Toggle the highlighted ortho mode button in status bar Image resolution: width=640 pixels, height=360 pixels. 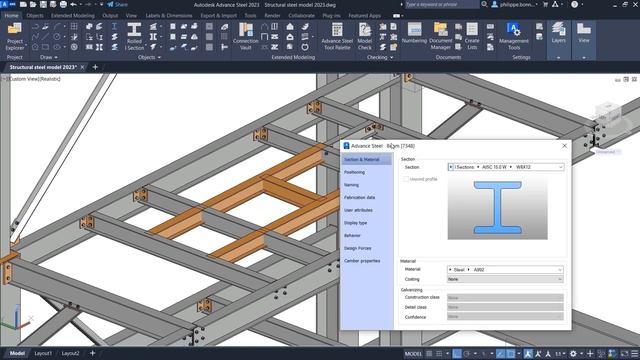(x=457, y=353)
